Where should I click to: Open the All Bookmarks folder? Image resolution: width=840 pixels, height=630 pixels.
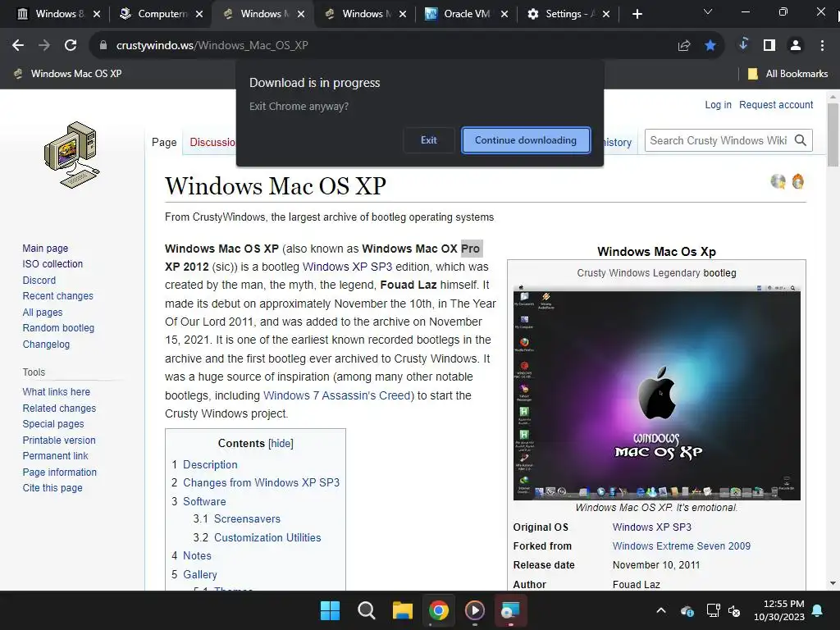click(787, 74)
